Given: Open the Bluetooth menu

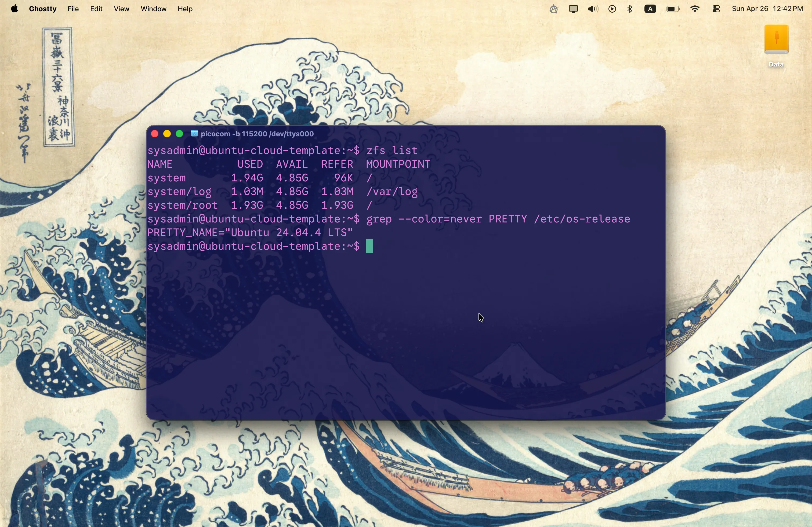Looking at the screenshot, I should click(x=630, y=9).
